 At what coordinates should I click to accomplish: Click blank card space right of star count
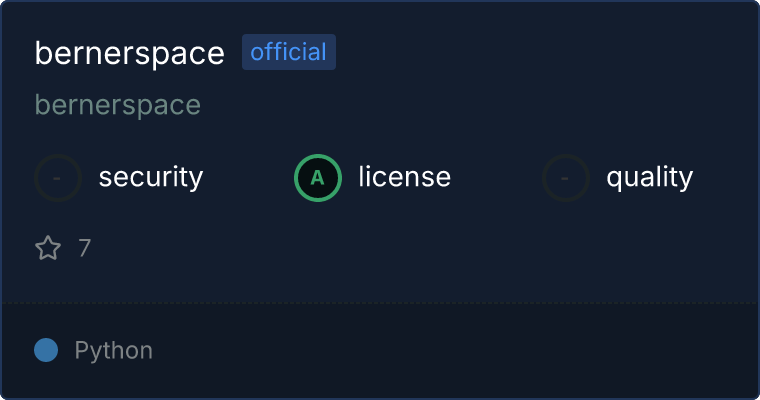[400, 248]
